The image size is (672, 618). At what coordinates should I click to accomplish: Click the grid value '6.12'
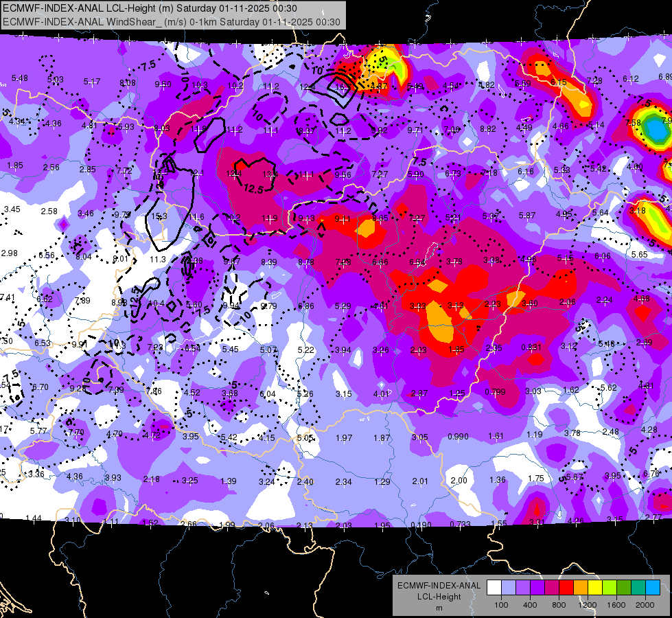click(x=630, y=79)
